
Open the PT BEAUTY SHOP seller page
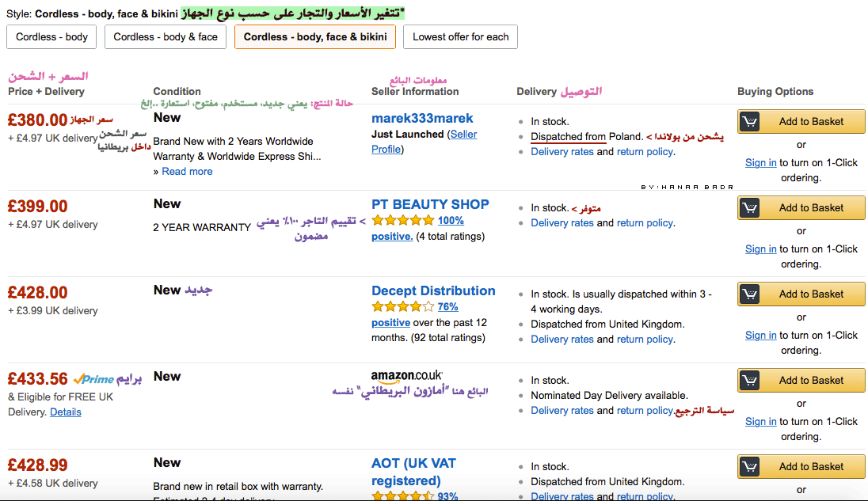(x=430, y=205)
